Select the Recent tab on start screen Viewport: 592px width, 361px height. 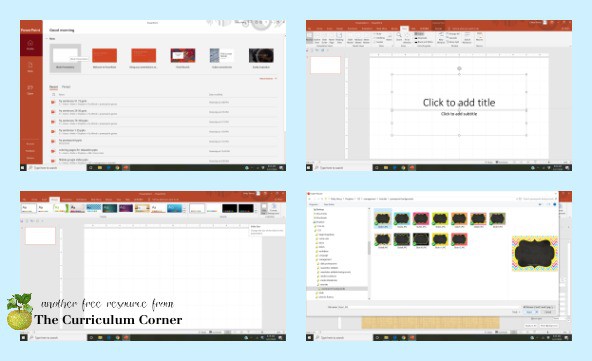54,87
